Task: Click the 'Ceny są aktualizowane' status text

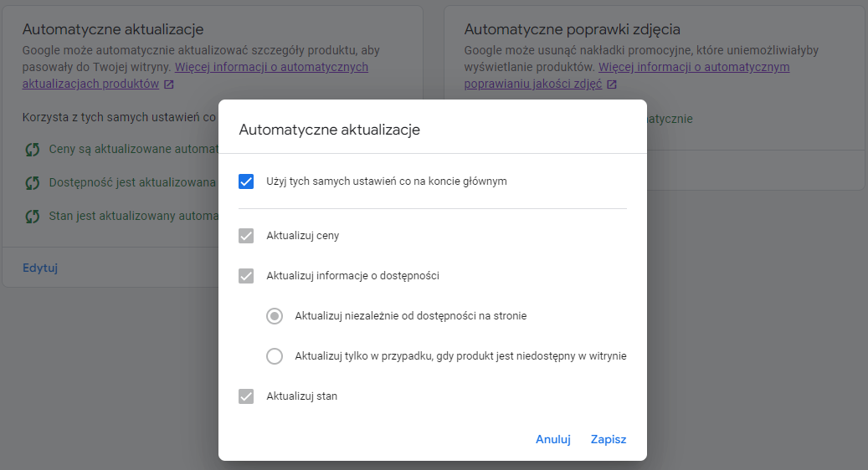Action: click(133, 150)
